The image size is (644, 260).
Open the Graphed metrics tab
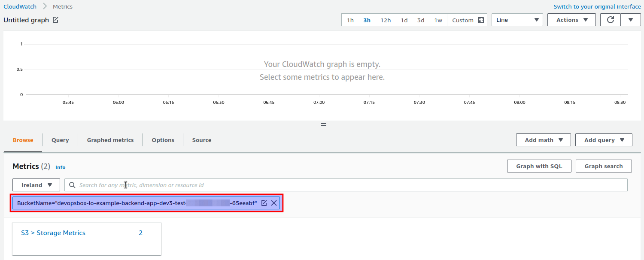[110, 140]
